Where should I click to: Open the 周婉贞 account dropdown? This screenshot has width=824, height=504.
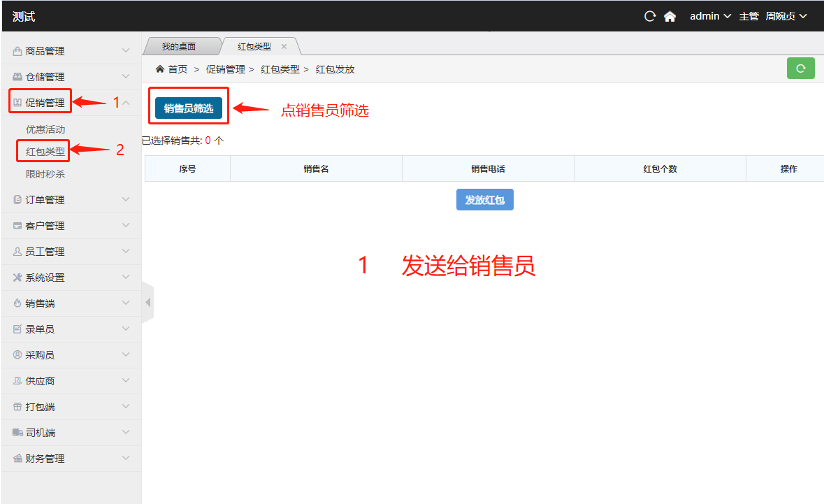(786, 16)
